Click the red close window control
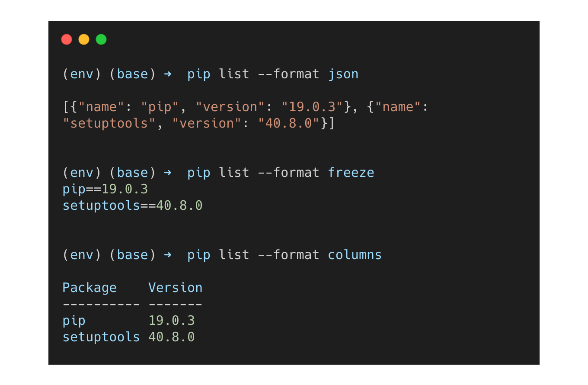 pyautogui.click(x=67, y=39)
